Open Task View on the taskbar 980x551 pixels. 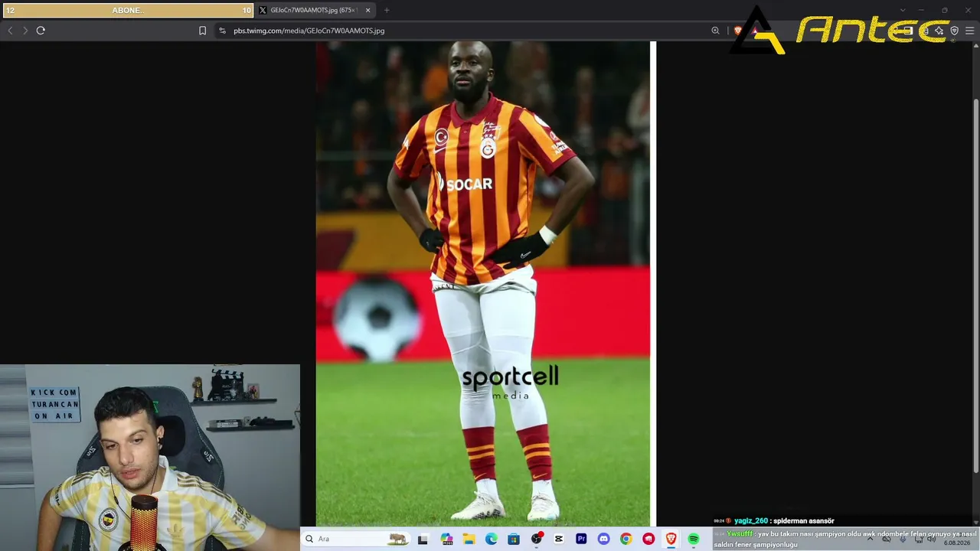pos(423,539)
